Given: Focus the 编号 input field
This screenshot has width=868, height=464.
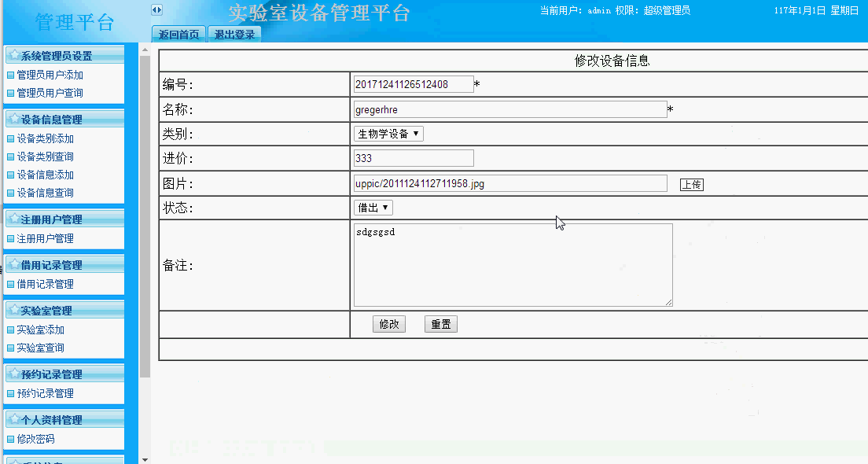Looking at the screenshot, I should [414, 84].
